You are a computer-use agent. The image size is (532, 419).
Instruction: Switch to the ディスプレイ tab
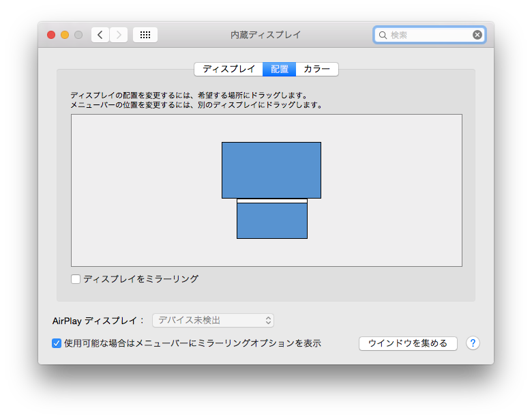coord(228,70)
